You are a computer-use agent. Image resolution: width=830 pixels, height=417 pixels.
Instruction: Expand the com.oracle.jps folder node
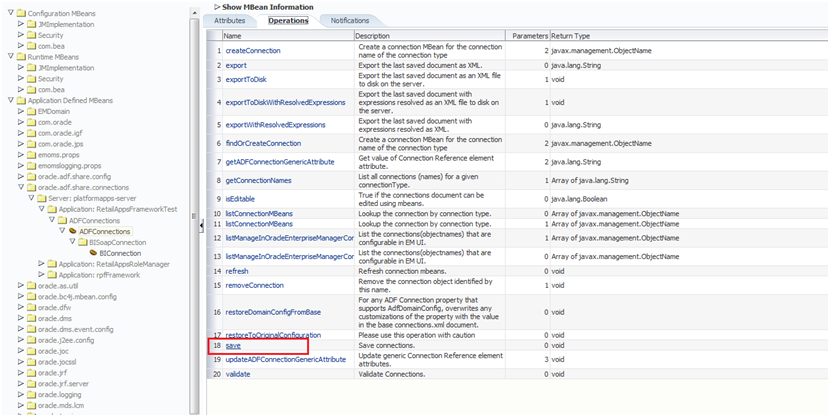click(x=21, y=143)
